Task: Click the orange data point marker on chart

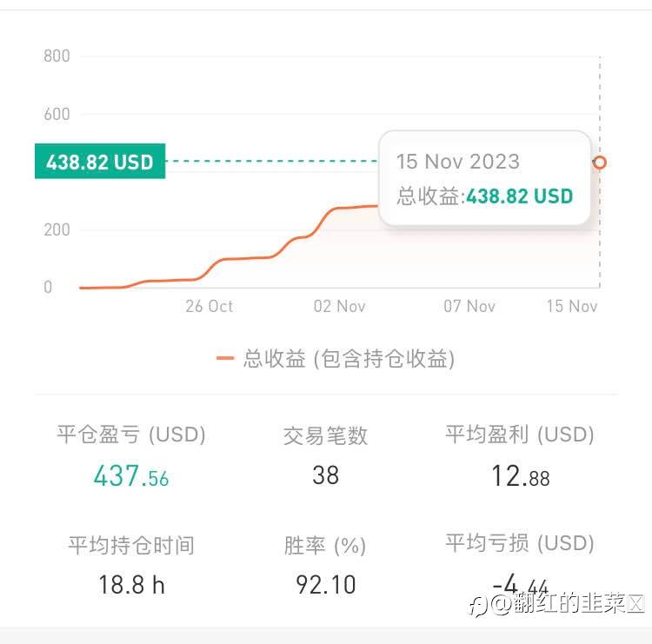Action: pos(599,163)
